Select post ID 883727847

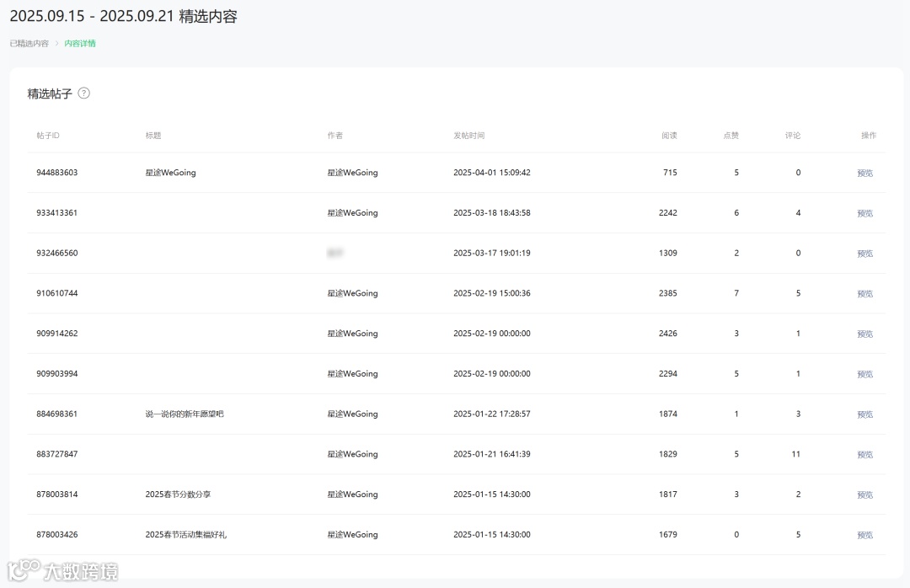click(x=57, y=454)
